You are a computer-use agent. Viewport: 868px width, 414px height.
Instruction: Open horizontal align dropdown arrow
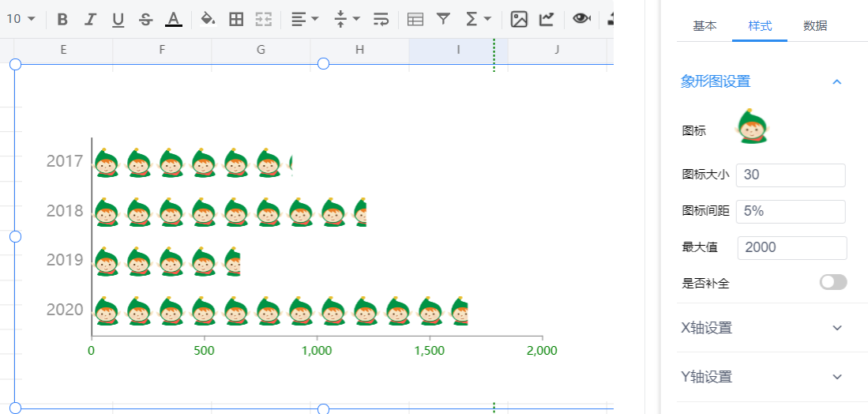pyautogui.click(x=315, y=20)
